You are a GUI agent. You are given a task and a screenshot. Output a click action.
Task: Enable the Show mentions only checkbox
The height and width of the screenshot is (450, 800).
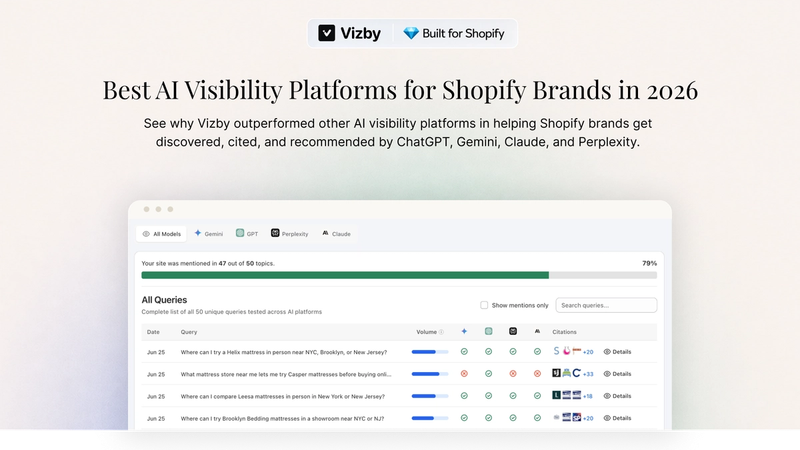(x=484, y=305)
